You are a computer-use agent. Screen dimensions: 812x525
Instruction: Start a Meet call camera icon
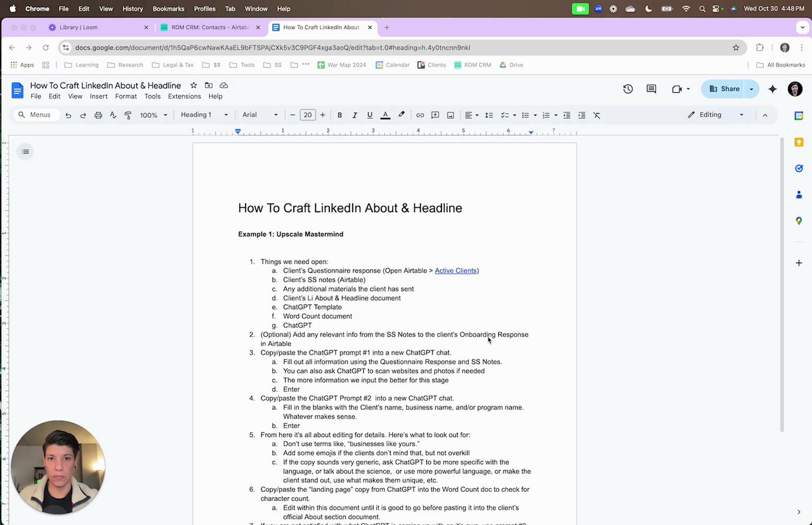point(677,89)
